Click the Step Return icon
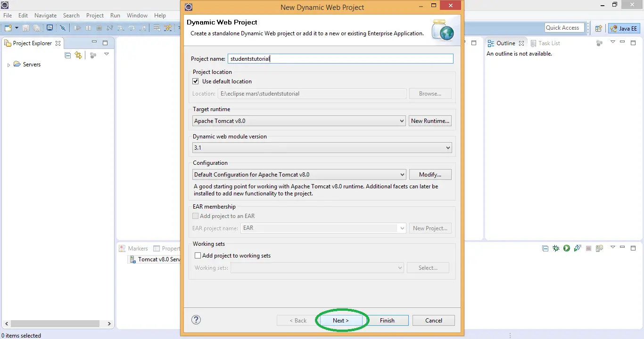This screenshot has height=339, width=644. 142,28
